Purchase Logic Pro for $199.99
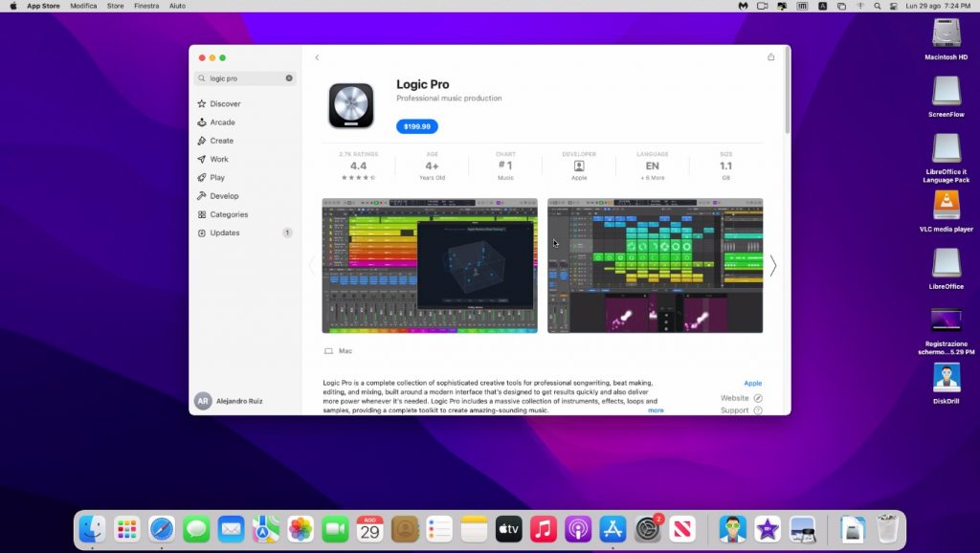Screen dimensions: 980x553 pos(417,125)
